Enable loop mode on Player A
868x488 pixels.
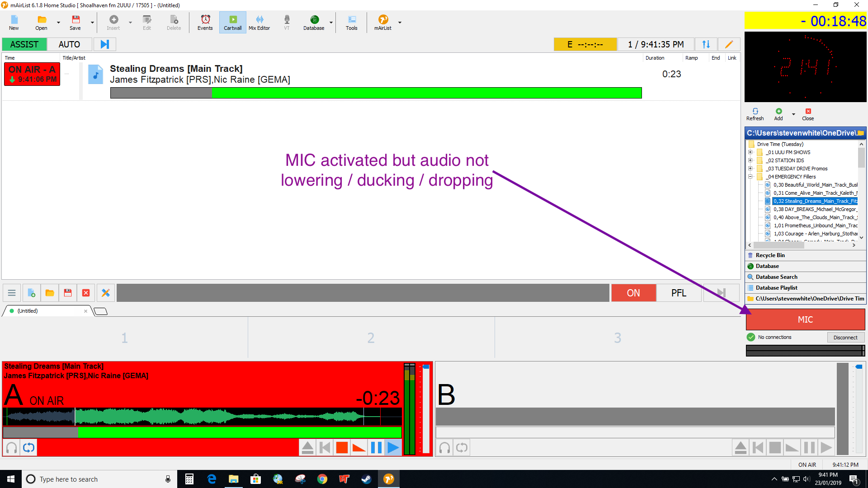coord(28,447)
